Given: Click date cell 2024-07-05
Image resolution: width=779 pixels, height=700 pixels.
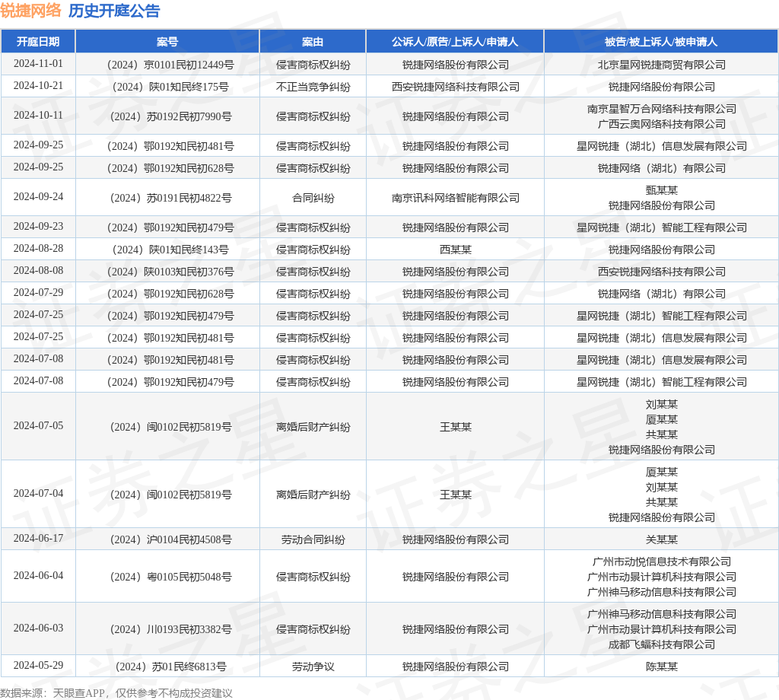Looking at the screenshot, I should (x=38, y=426).
